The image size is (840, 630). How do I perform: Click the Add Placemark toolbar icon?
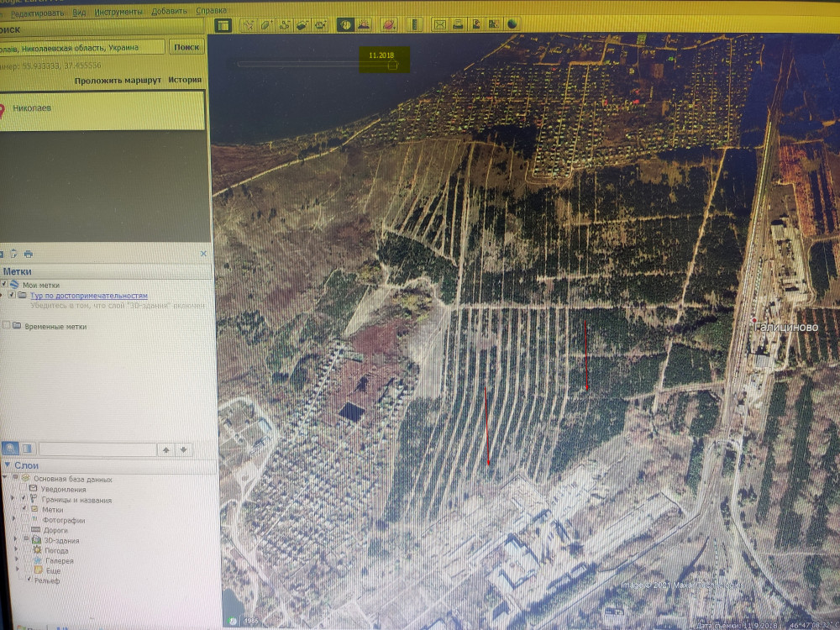coord(248,25)
